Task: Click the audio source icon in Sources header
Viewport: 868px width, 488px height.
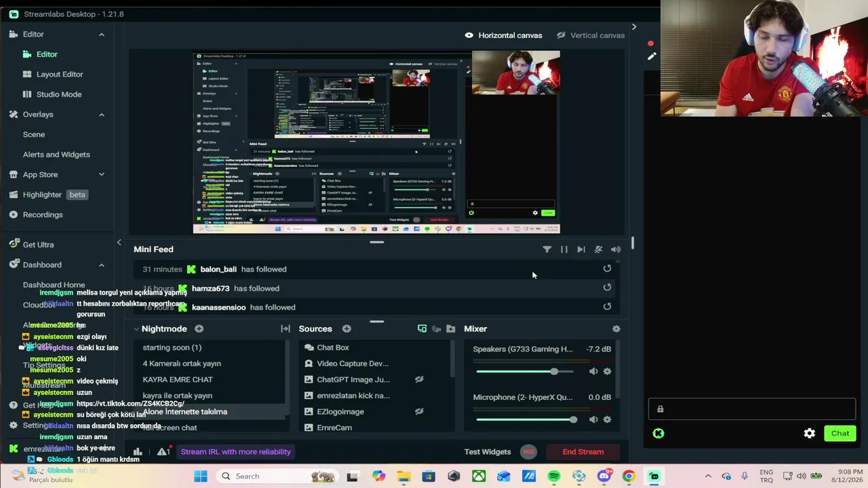Action: tap(437, 329)
